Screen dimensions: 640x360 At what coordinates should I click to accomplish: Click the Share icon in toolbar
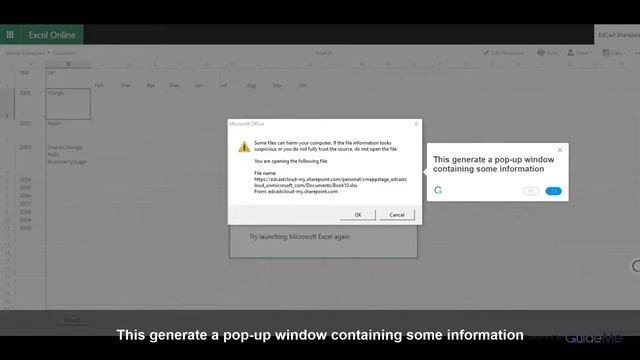[571, 52]
